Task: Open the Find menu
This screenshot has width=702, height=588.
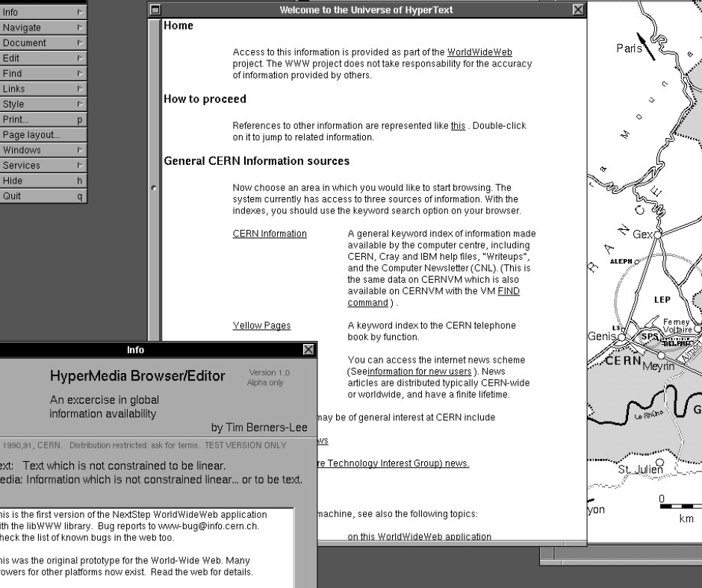Action: [x=43, y=73]
